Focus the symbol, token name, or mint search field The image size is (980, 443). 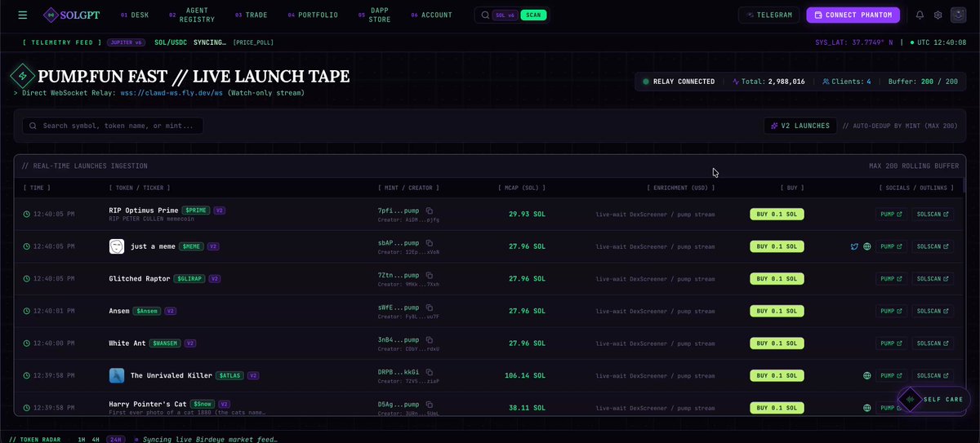point(113,126)
